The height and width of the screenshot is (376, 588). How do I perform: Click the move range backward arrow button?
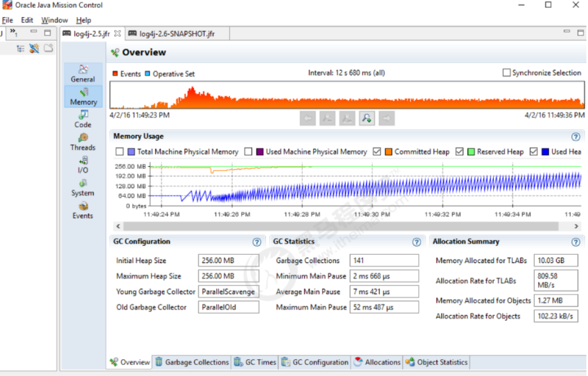308,119
